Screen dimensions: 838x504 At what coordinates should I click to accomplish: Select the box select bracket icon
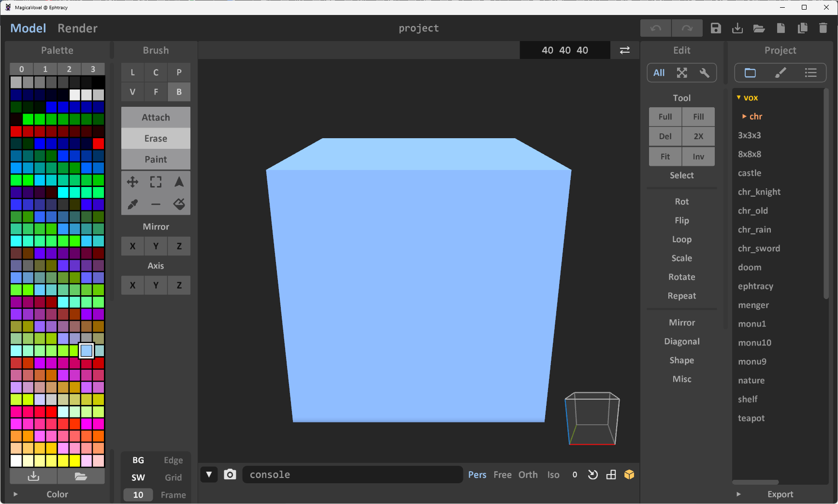click(156, 182)
